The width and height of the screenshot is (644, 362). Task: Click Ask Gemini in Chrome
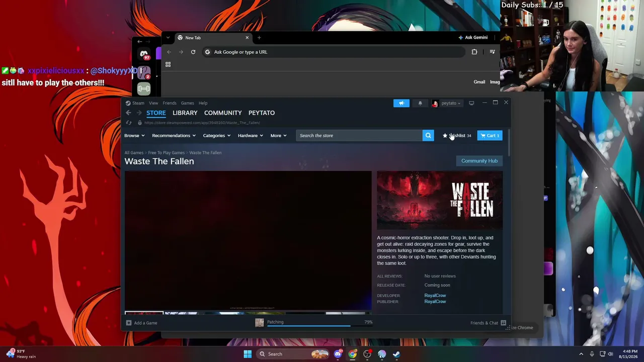click(x=473, y=38)
